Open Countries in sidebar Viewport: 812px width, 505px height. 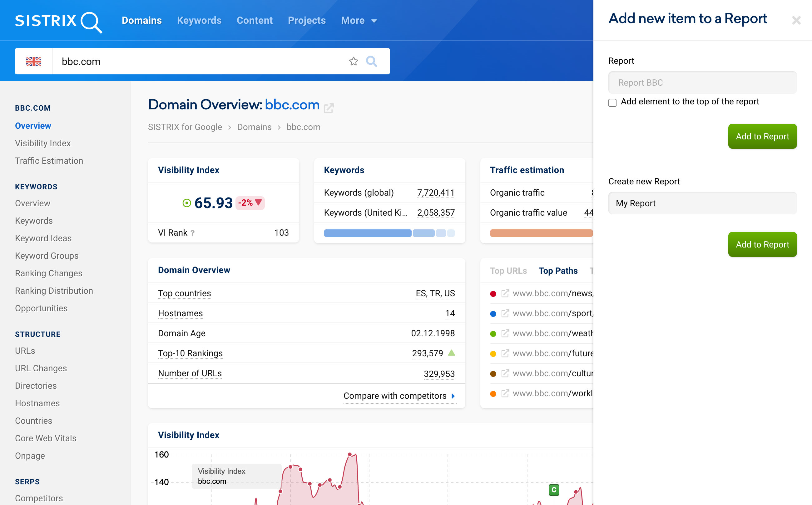coord(34,421)
